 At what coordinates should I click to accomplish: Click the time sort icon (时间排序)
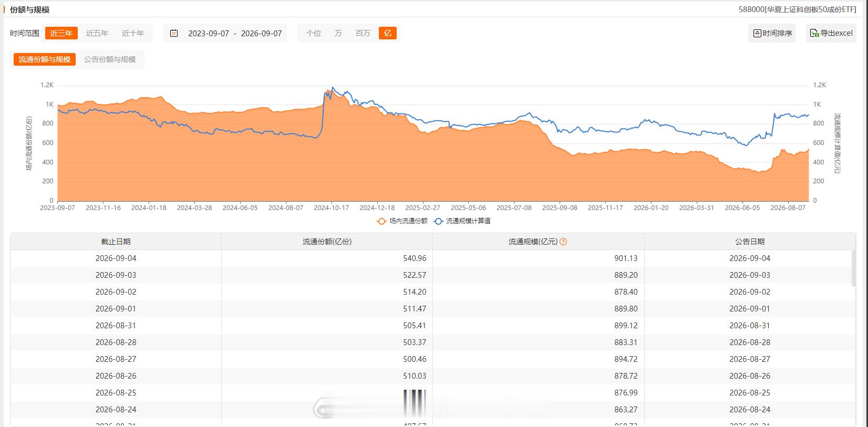tap(757, 33)
